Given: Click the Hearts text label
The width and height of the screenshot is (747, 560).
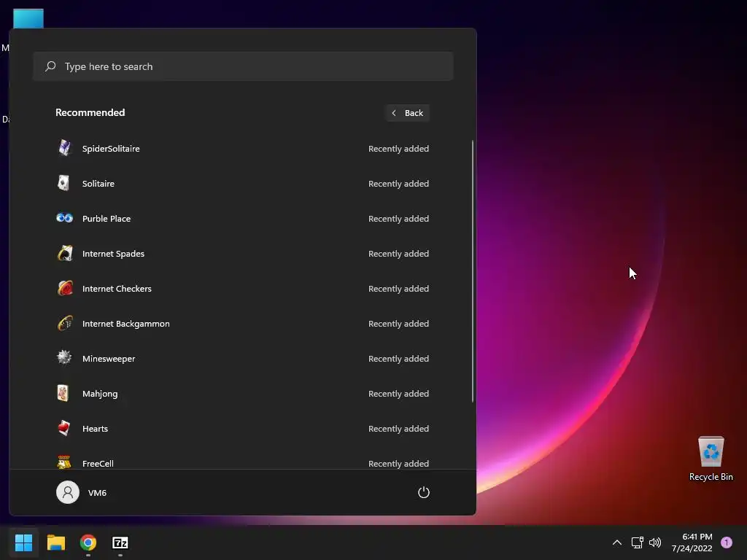Looking at the screenshot, I should [x=96, y=429].
